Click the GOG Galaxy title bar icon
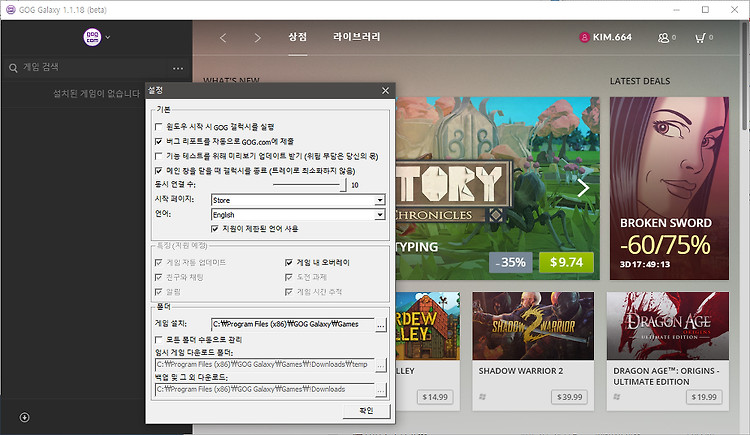Screen dimensions: 750x435 [11, 10]
